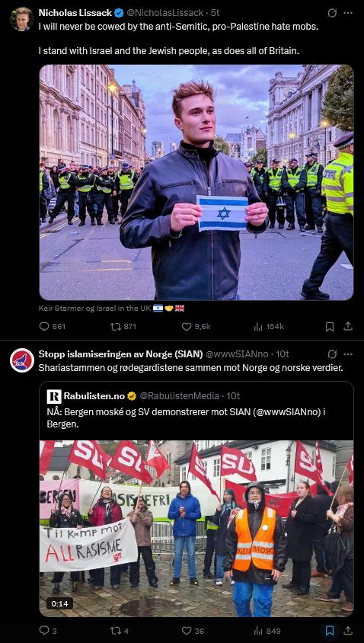The height and width of the screenshot is (643, 364).
Task: Open Nicholas Lissack's profile avatar
Action: pos(22,19)
